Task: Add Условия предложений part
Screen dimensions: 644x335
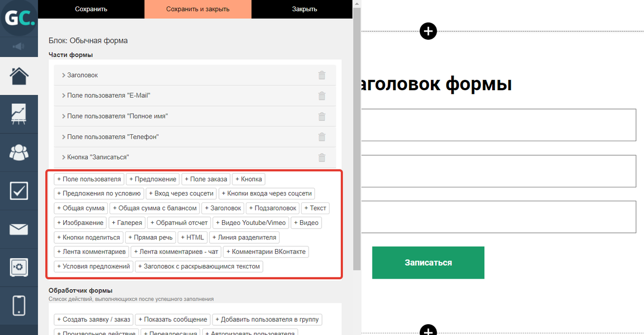Action: pyautogui.click(x=93, y=266)
